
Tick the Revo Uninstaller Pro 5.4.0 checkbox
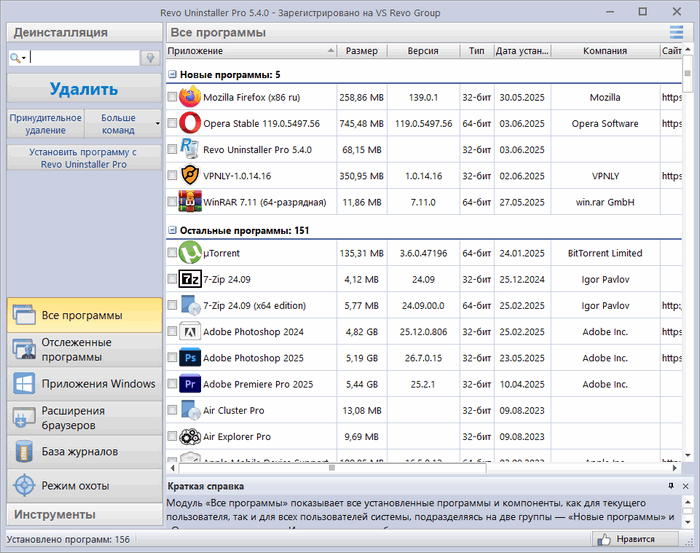click(x=172, y=149)
